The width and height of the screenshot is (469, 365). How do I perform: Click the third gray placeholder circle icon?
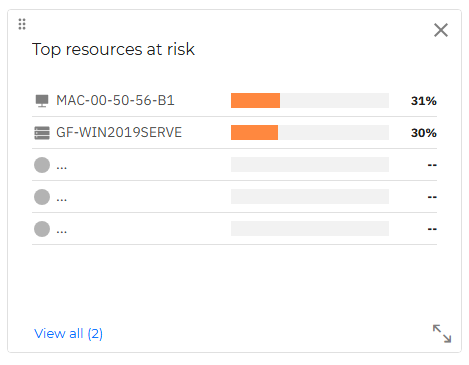click(42, 229)
